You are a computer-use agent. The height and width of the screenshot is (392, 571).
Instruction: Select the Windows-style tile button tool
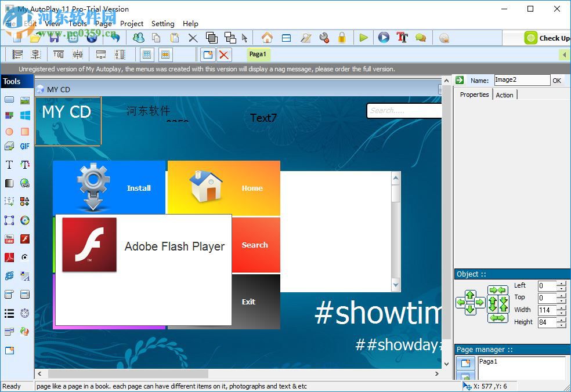25,115
